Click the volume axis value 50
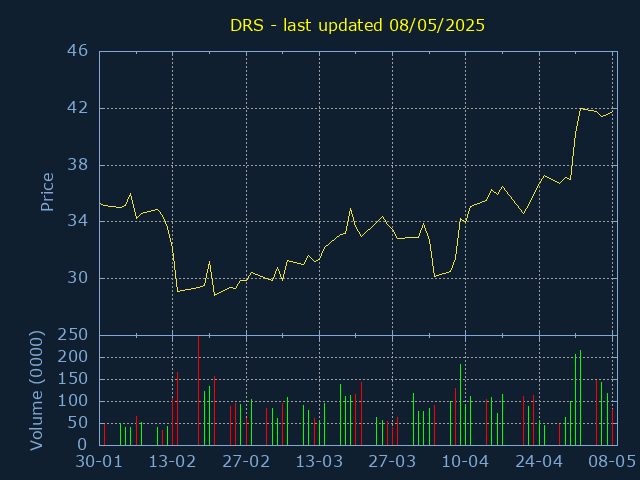 point(78,423)
